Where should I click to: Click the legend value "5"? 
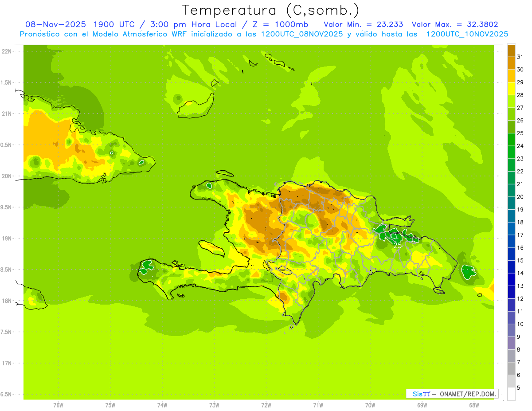tap(519, 388)
